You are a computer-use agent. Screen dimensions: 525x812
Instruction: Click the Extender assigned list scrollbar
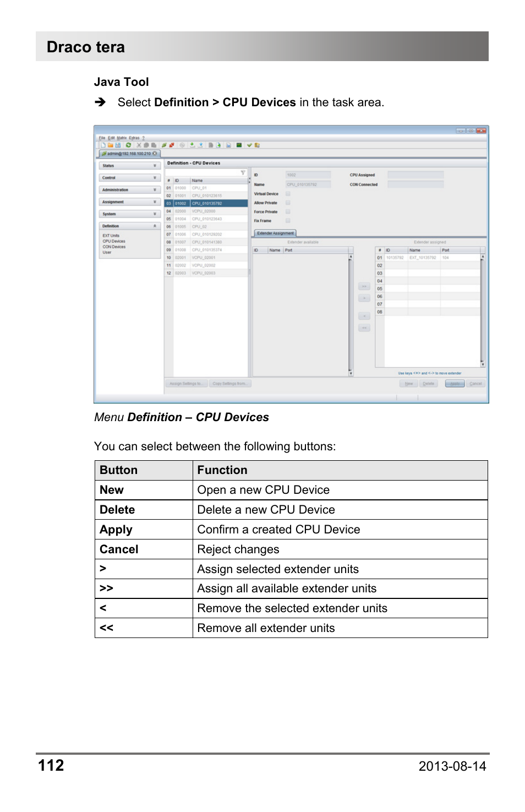point(483,310)
